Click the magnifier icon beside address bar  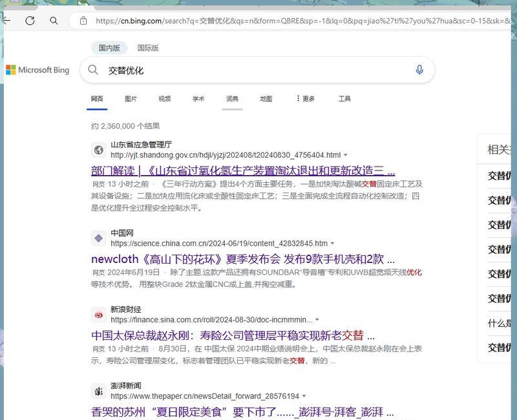pos(54,21)
